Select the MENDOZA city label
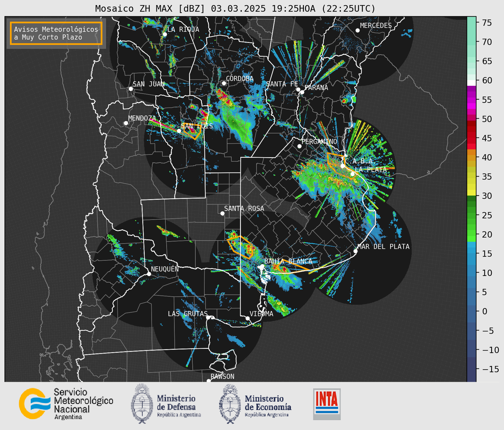Image resolution: width=504 pixels, height=430 pixels. pyautogui.click(x=142, y=118)
